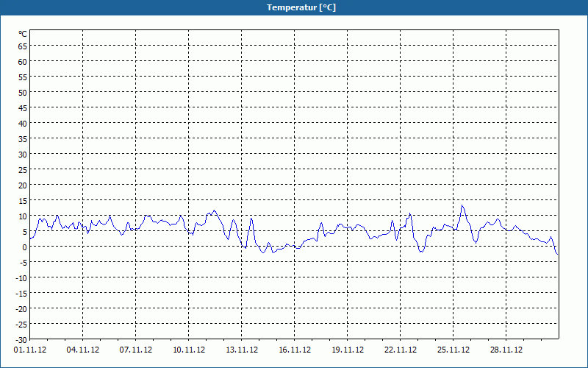Select the 40 value on temperature axis
This screenshot has height=368, width=588.
click(23, 124)
